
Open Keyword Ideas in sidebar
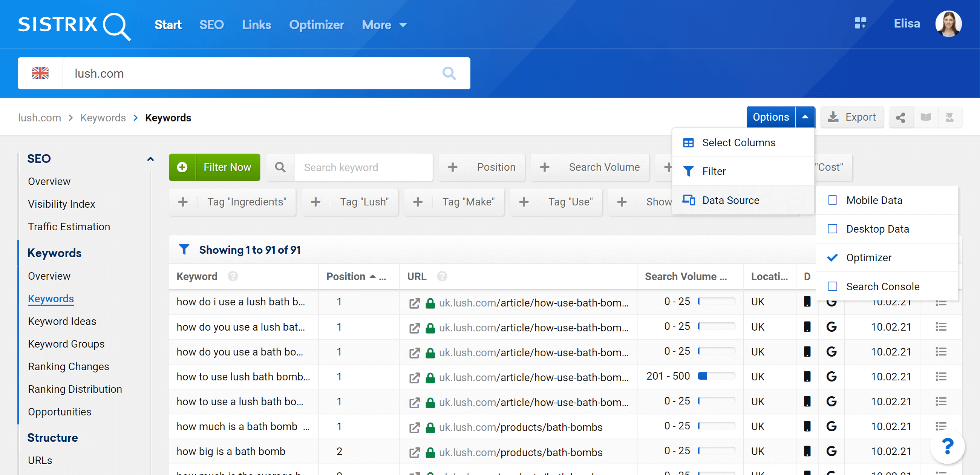click(x=62, y=321)
